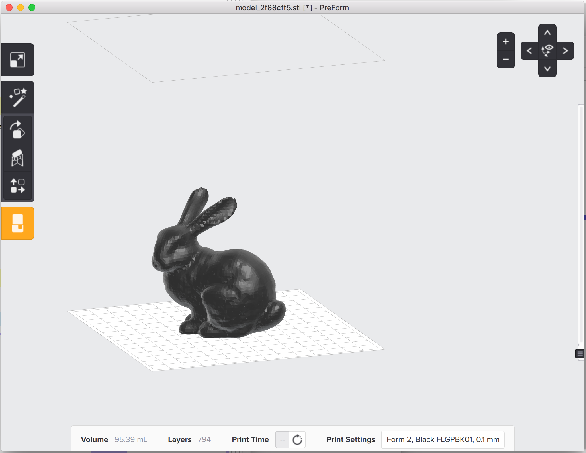
Task: Click the slicer layer slider handle
Action: coord(580,353)
